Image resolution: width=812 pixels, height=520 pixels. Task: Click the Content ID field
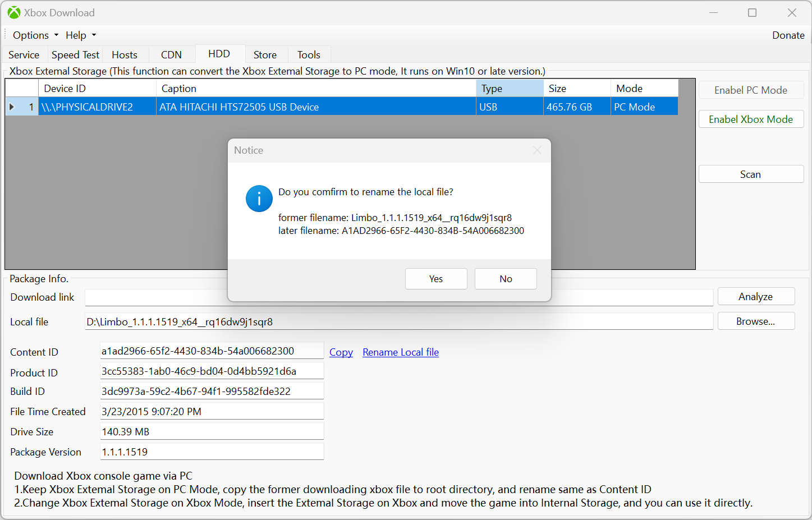tap(212, 351)
